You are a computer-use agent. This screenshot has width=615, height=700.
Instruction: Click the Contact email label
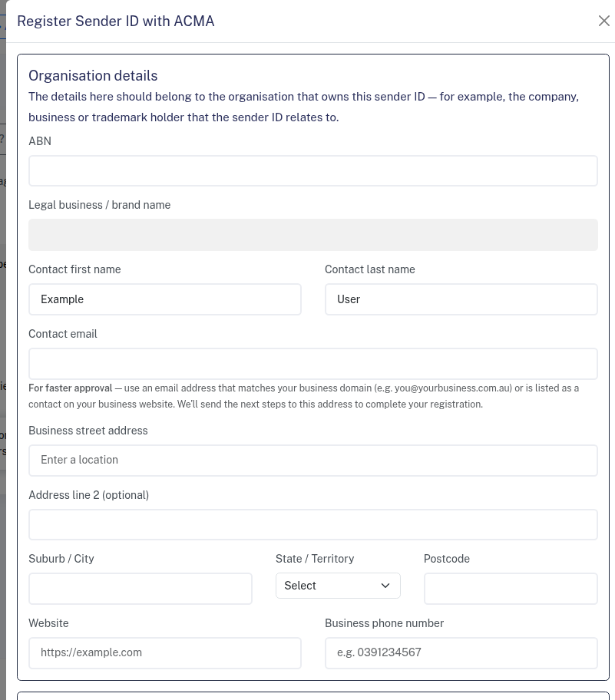click(x=63, y=334)
